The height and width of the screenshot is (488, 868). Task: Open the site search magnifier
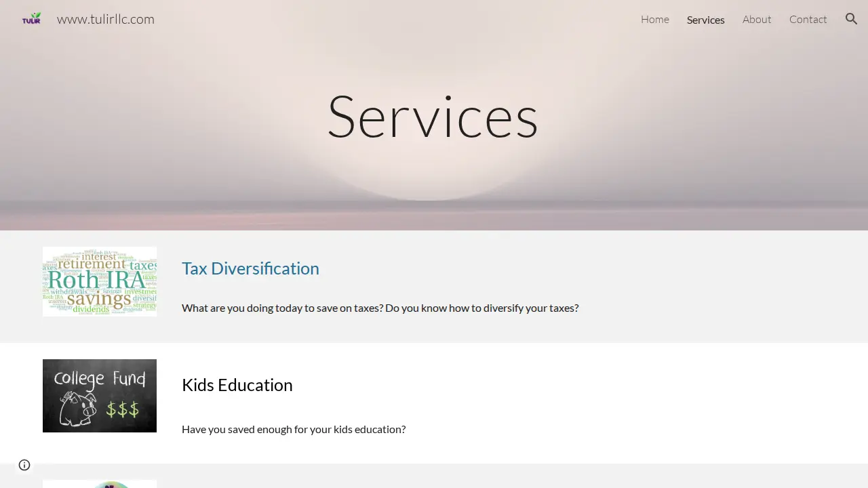coord(851,19)
